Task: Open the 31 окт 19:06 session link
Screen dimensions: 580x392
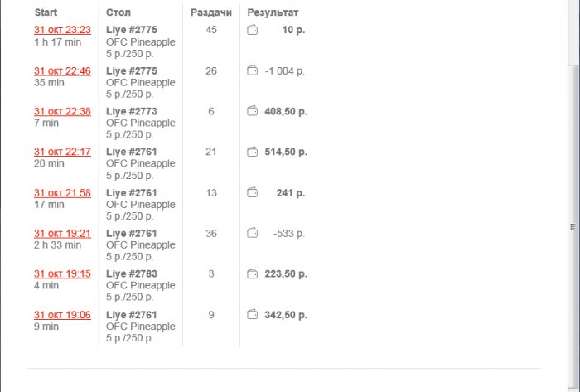Action: click(x=62, y=315)
